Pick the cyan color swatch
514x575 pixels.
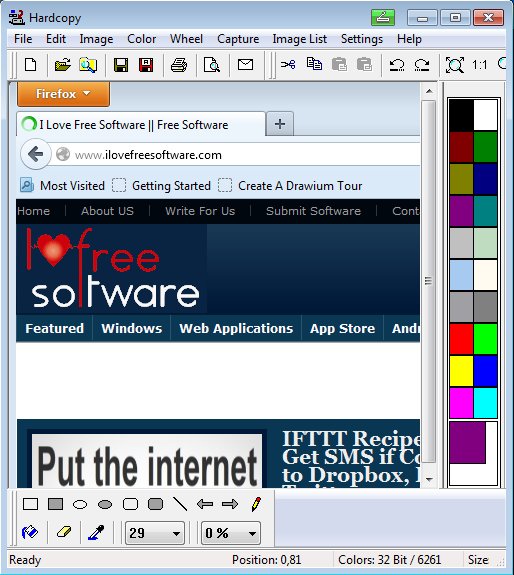(x=485, y=403)
